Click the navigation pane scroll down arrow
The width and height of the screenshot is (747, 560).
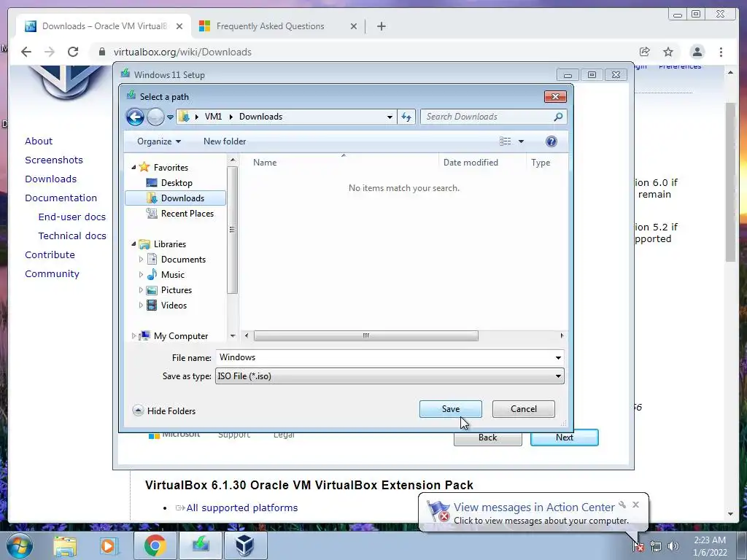tap(233, 335)
